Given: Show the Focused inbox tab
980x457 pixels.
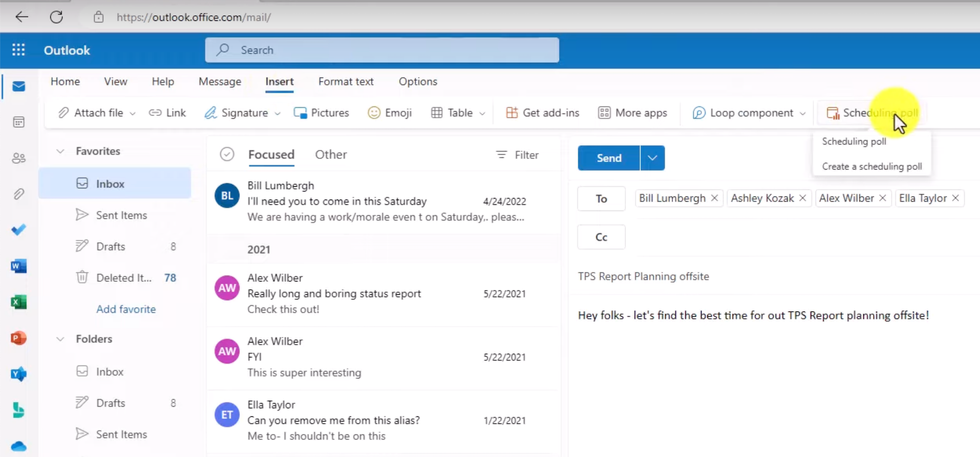Looking at the screenshot, I should pyautogui.click(x=272, y=154).
